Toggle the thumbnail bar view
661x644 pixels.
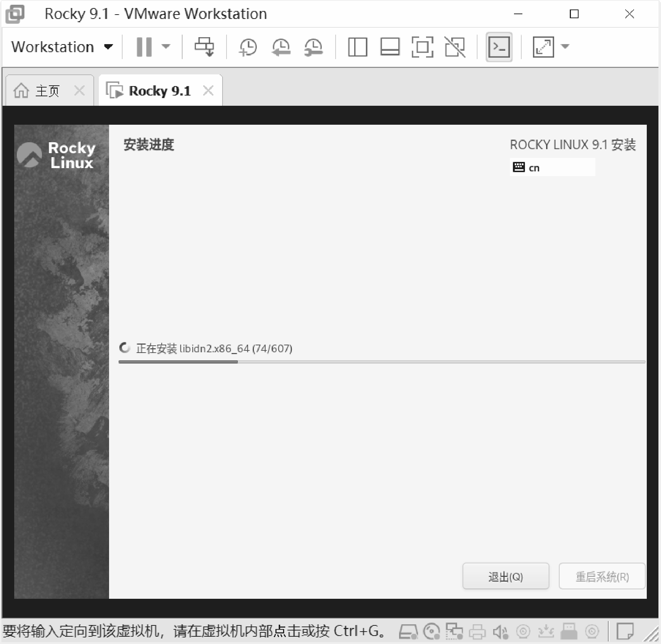click(x=390, y=47)
